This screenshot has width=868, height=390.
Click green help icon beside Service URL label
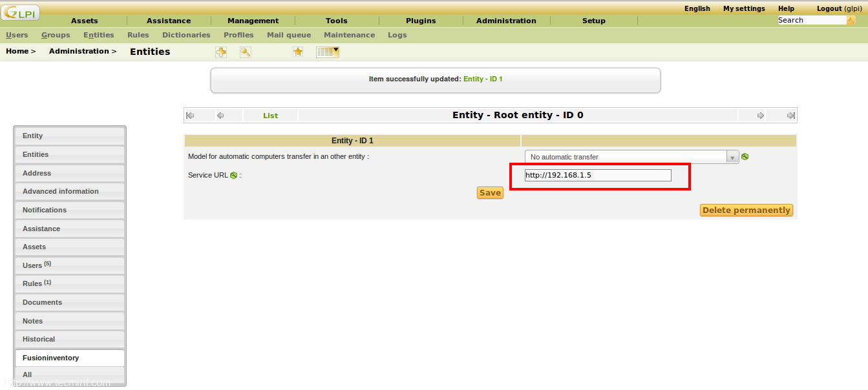pyautogui.click(x=233, y=175)
